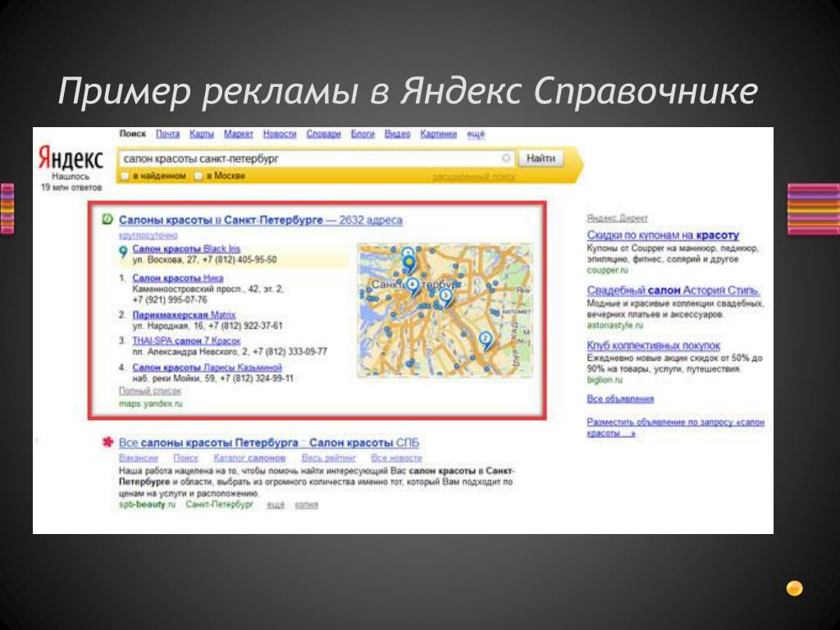Expand the 'ещё' navigation menu
Image resolution: width=840 pixels, height=630 pixels.
coord(476,134)
